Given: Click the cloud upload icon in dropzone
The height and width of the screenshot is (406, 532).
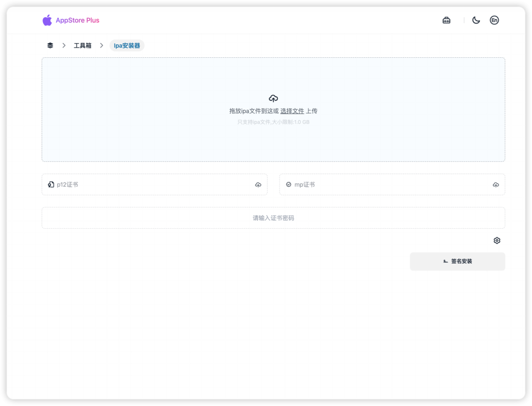Looking at the screenshot, I should click(x=273, y=98).
